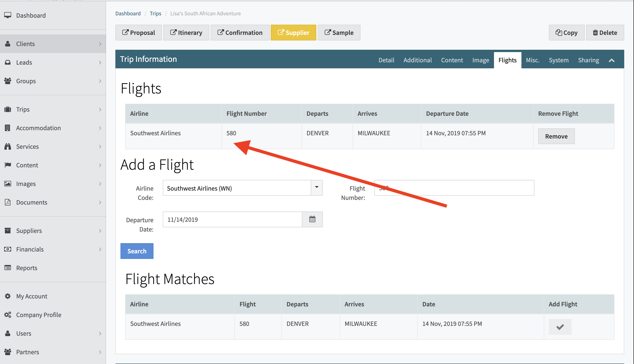Expand the Groups submenu chevron
Screen dimensions: 634x364
point(100,81)
